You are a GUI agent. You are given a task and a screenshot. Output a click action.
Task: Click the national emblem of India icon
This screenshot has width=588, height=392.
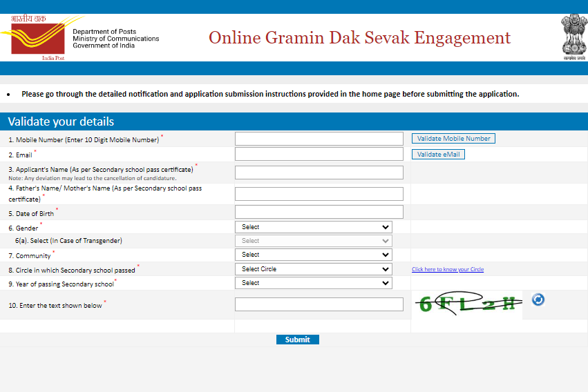[x=574, y=37]
